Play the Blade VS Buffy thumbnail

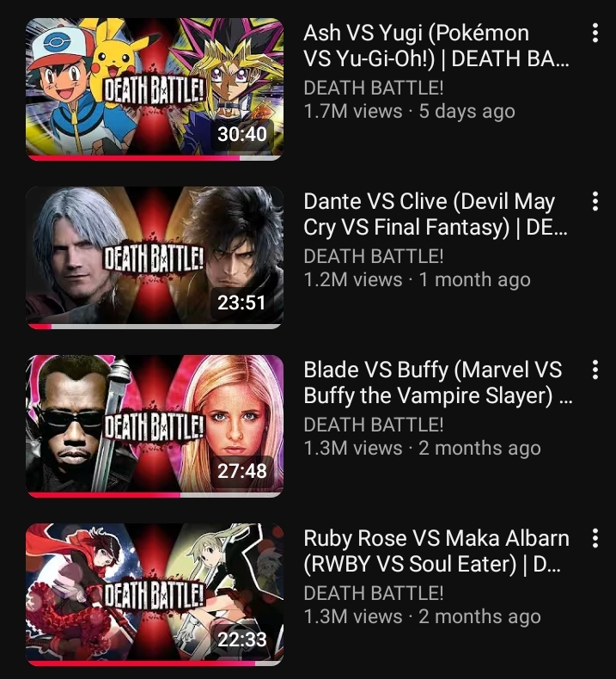pos(155,426)
